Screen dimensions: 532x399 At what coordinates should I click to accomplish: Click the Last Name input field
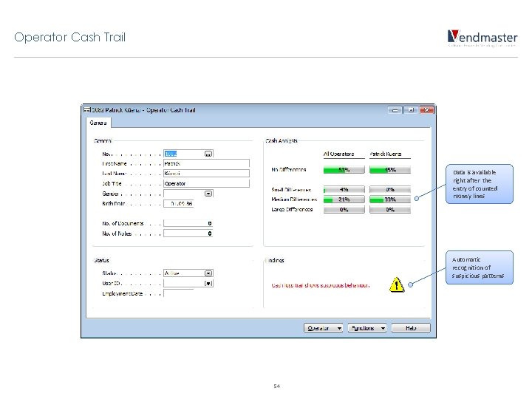[x=206, y=174]
